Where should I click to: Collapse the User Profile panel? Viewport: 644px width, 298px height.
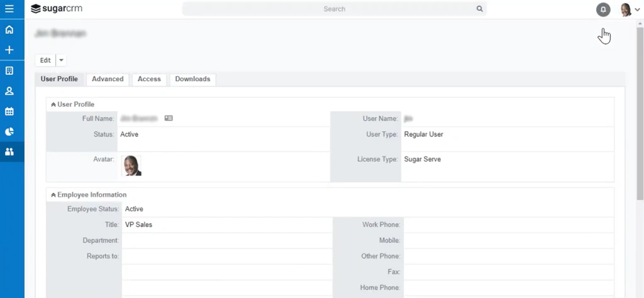point(53,104)
